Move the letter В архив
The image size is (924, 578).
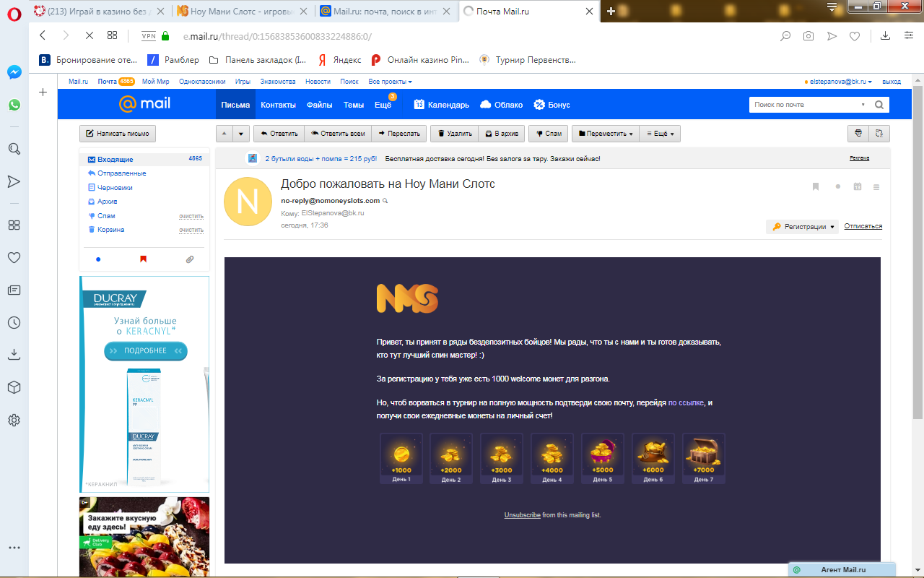point(501,134)
